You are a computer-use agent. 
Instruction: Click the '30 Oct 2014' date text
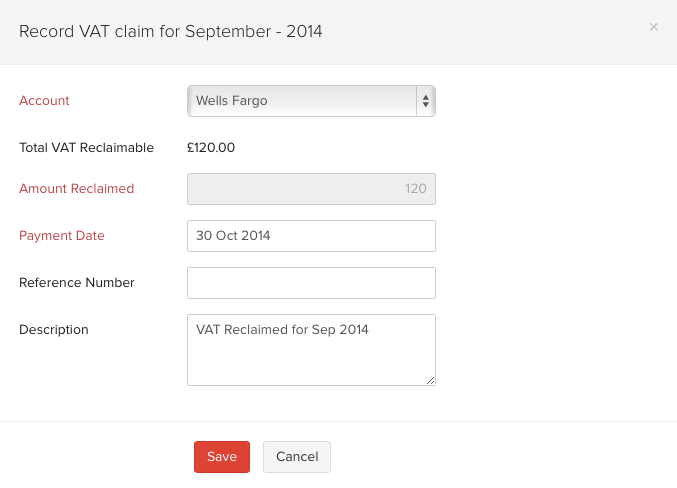[x=233, y=236]
